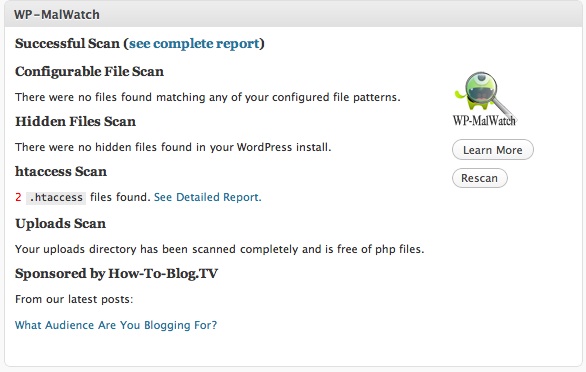Click the Configurable File Scan heading
This screenshot has width=586, height=372.
tap(89, 71)
